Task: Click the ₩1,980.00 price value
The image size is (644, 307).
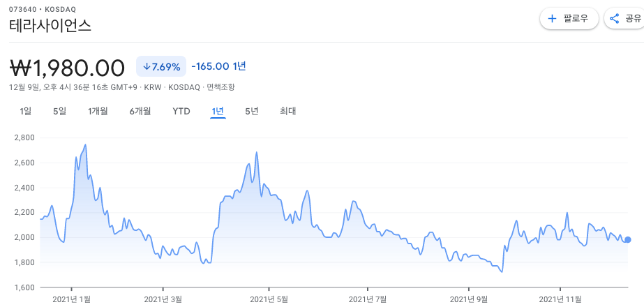Action: 67,68
